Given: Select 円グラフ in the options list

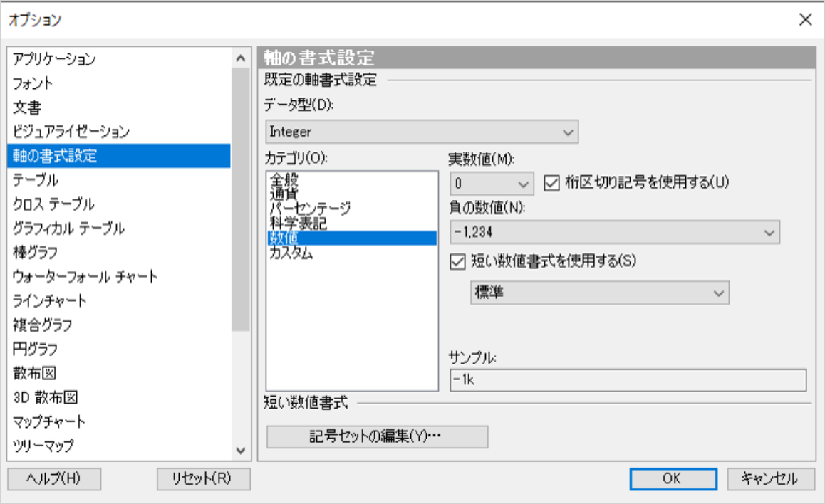Looking at the screenshot, I should (119, 349).
